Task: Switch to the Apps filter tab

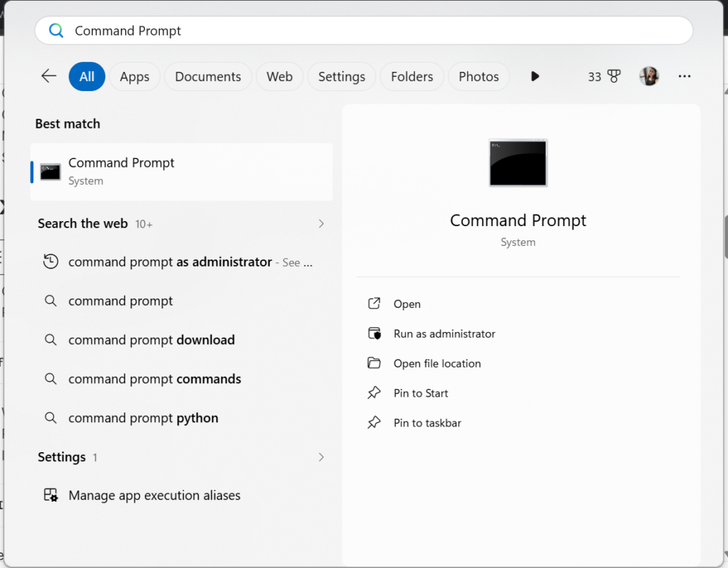Action: click(x=134, y=77)
